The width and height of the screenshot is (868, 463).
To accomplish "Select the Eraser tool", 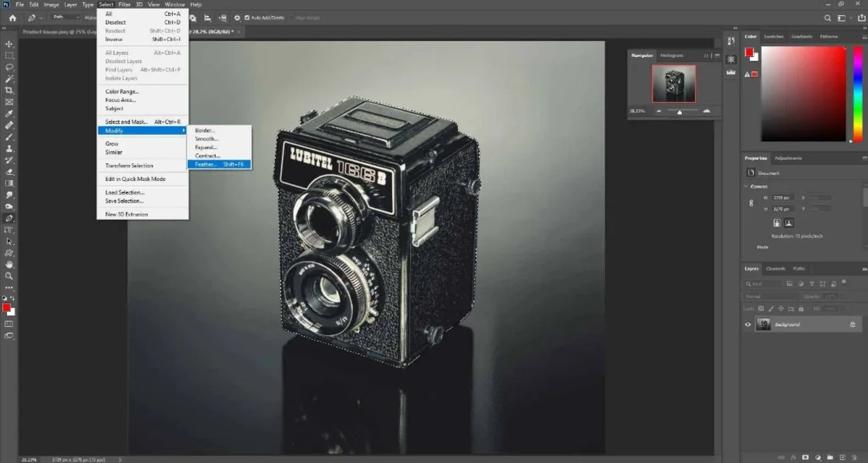I will [9, 171].
